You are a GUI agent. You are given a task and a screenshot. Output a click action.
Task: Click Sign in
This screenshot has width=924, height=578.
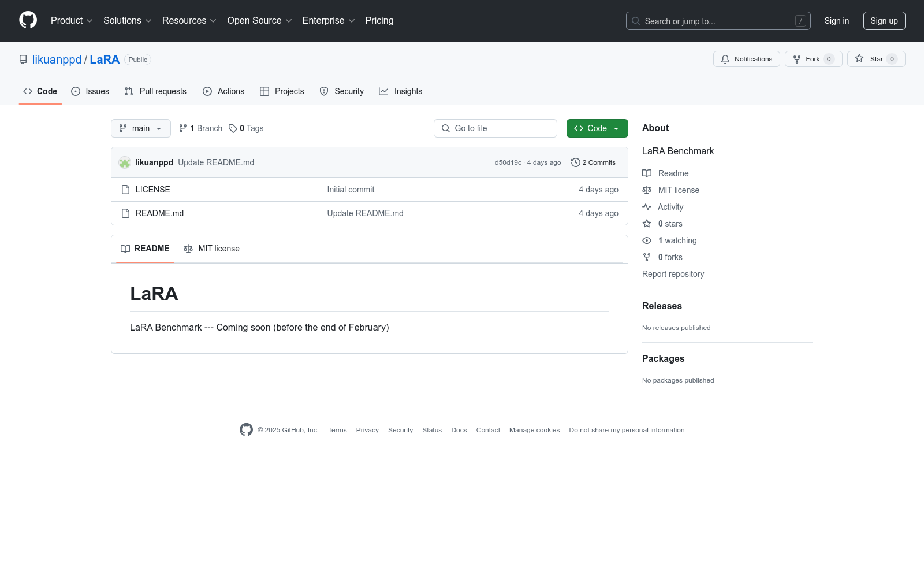pos(837,21)
